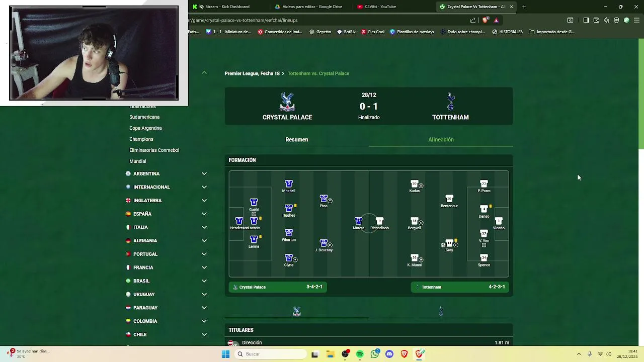Click Crystal Palace 3-4-2-1 formation bar

(x=278, y=287)
